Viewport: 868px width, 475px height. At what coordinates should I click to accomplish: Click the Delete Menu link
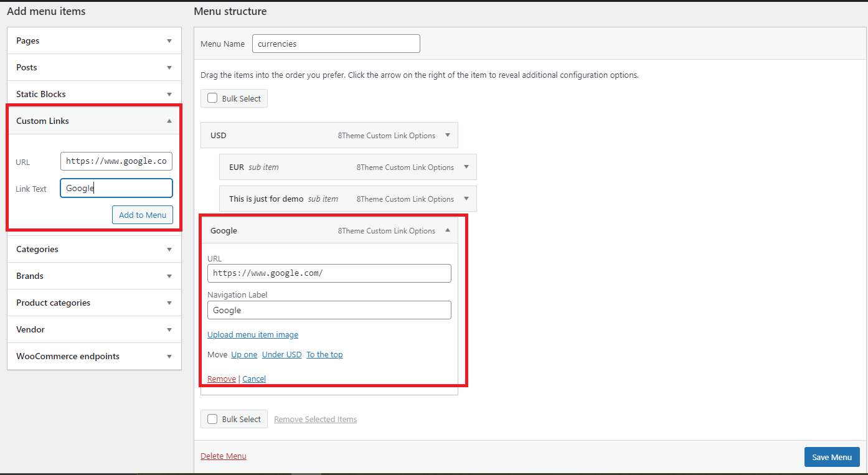tap(224, 456)
